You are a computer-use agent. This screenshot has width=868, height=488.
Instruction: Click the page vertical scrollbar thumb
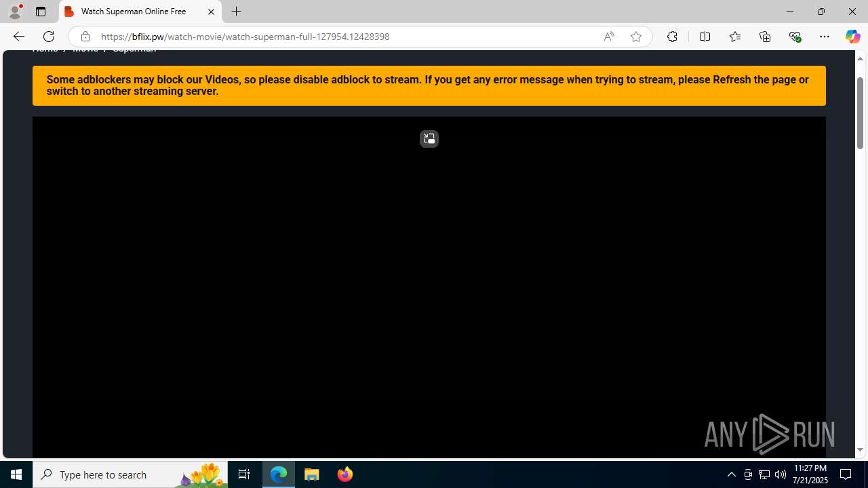(860, 113)
